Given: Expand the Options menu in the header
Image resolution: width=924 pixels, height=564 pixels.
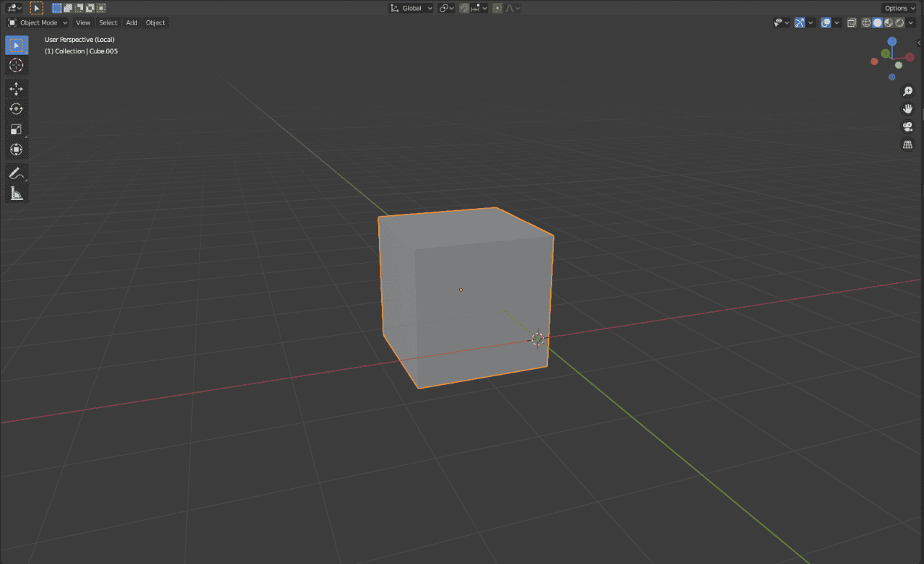Looking at the screenshot, I should pos(899,7).
